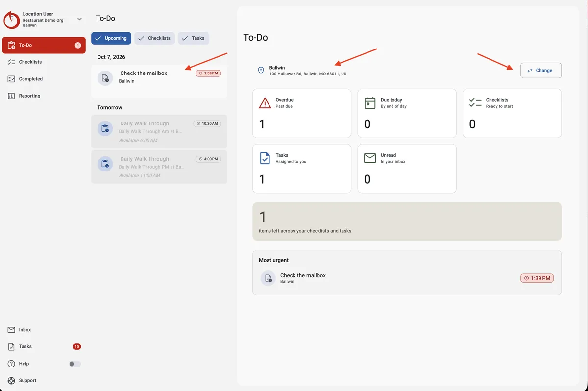Go to Completed in the sidebar
588x391 pixels.
(x=44, y=79)
